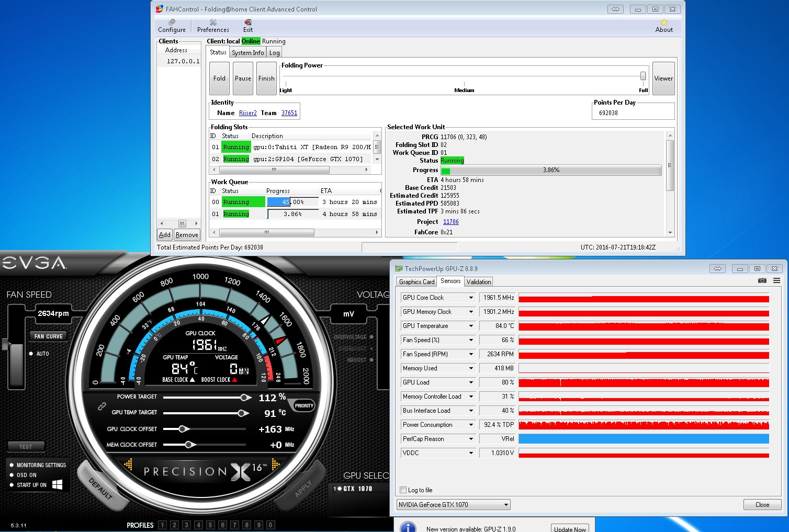Click FAN CURVE button in Precision X

[x=48, y=336]
